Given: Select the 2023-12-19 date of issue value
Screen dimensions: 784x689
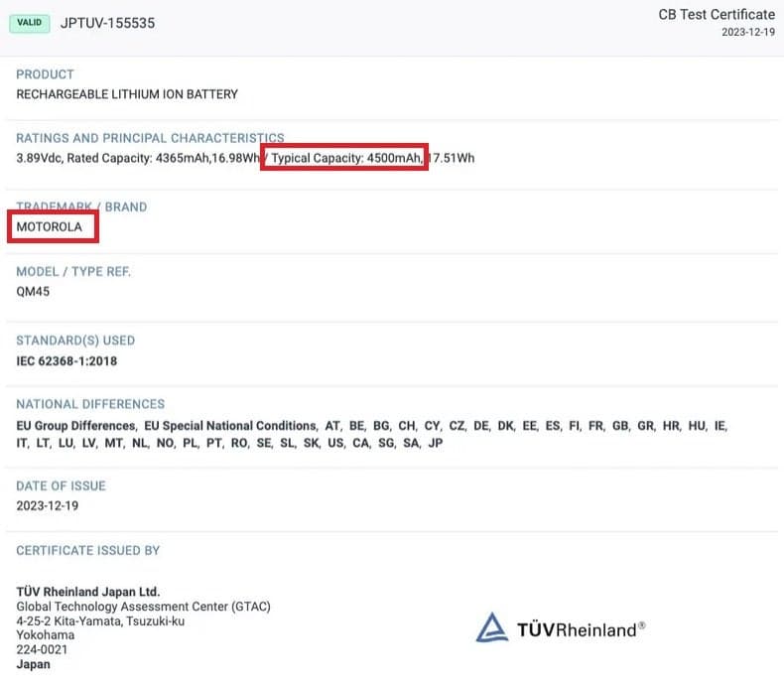Looking at the screenshot, I should (x=48, y=505).
